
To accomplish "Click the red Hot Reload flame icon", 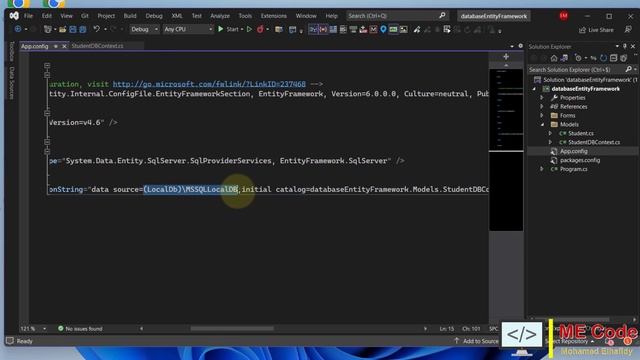I will click(x=260, y=29).
